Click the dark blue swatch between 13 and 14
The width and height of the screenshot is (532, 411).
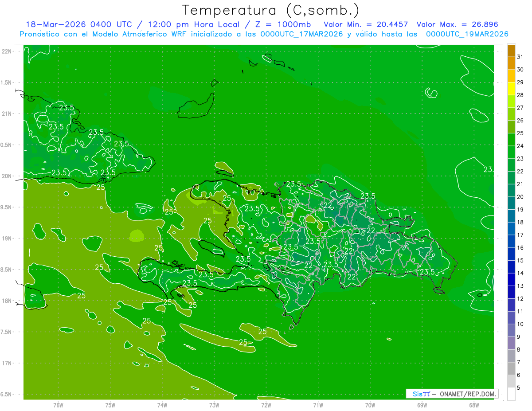511,279
